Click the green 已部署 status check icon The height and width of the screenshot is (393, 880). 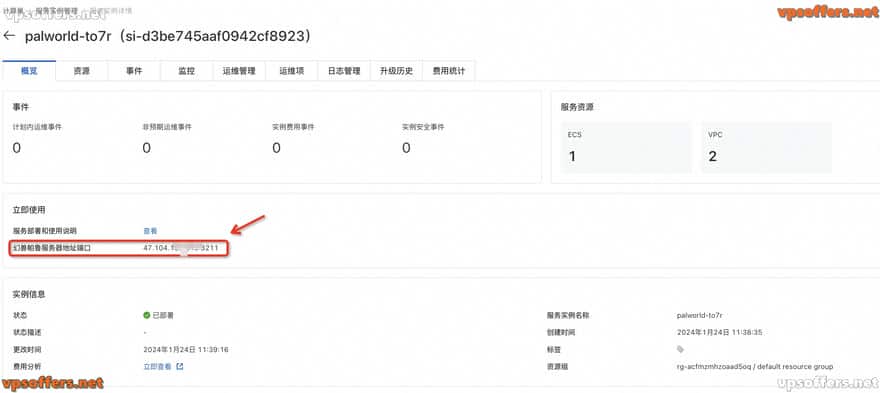coord(147,316)
